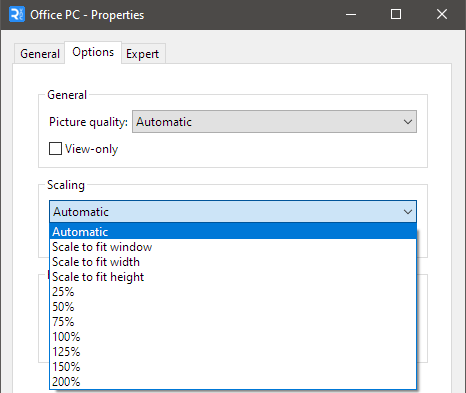Maximize the Properties window
Screen dimensions: 466x393
point(396,14)
